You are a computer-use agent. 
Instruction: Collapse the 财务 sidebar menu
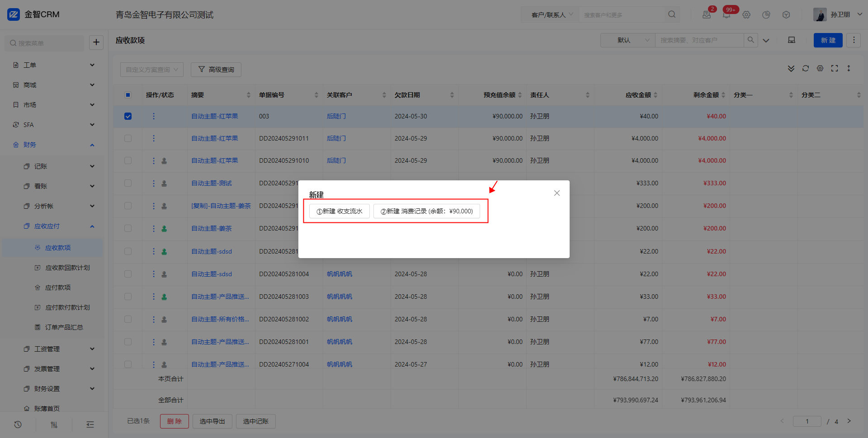54,145
